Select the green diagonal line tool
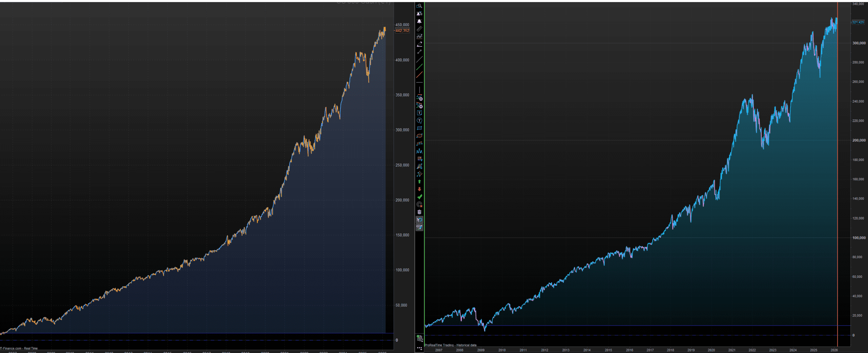Image resolution: width=868 pixels, height=353 pixels. tap(419, 67)
